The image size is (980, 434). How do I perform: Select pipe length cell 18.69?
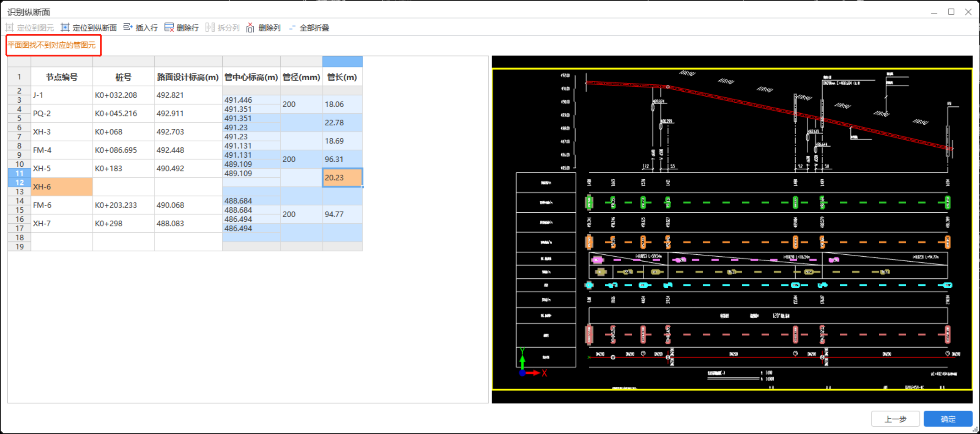(342, 141)
